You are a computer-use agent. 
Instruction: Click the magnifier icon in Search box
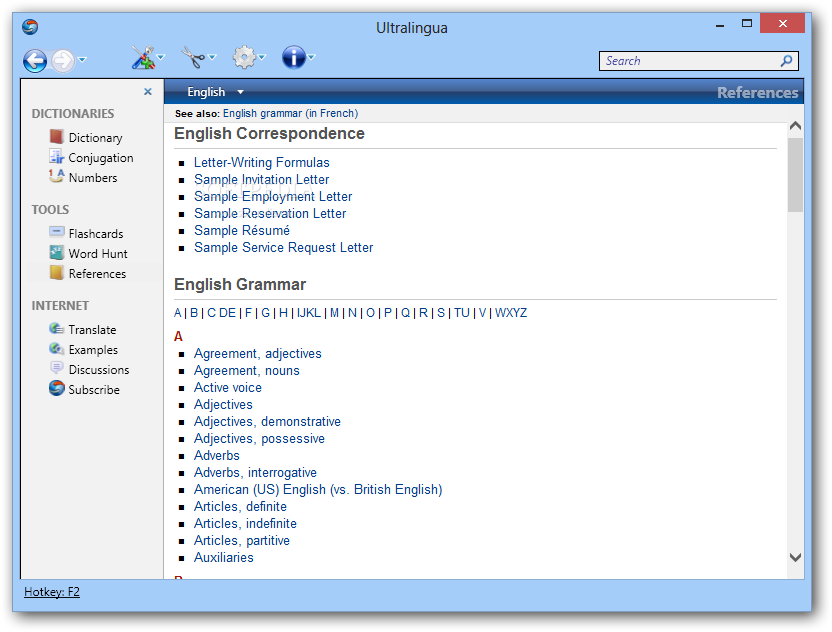[x=786, y=60]
